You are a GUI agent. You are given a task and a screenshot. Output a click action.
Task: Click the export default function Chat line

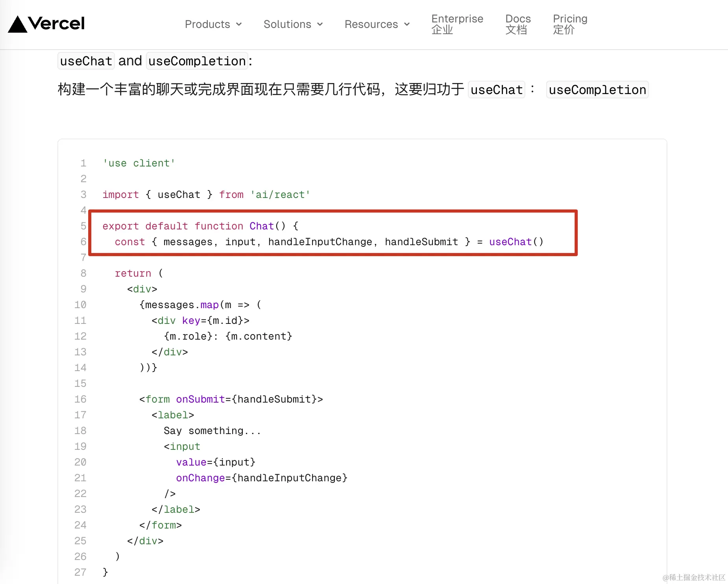pos(201,226)
